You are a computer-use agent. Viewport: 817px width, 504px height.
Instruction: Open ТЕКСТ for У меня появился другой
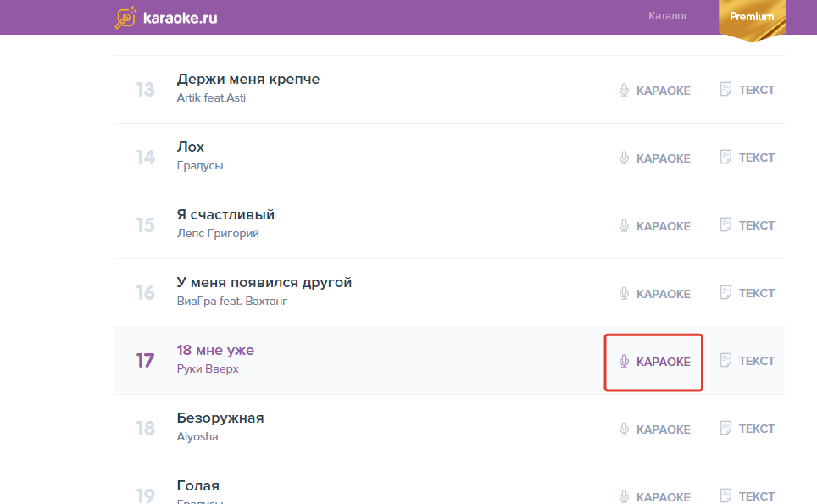click(x=757, y=293)
